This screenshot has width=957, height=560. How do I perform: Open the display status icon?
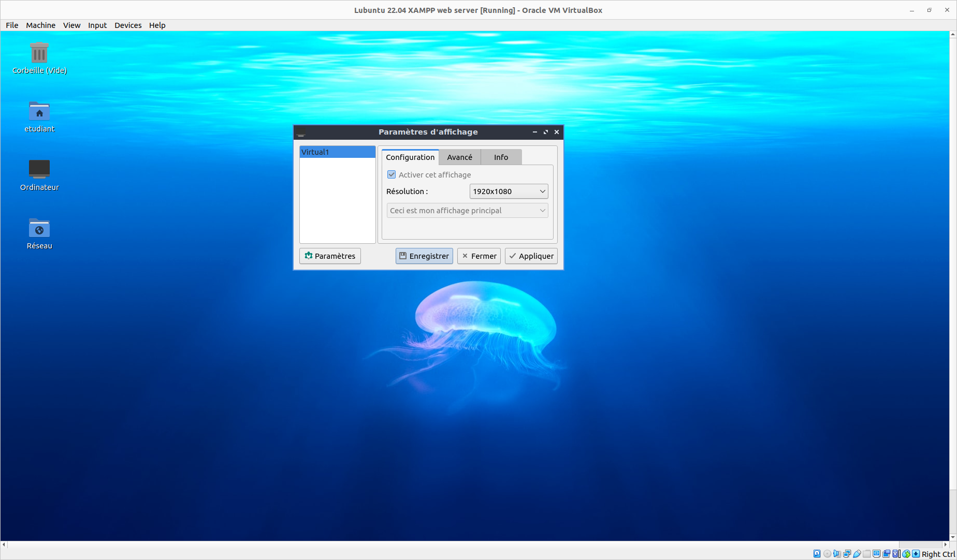[x=876, y=554]
